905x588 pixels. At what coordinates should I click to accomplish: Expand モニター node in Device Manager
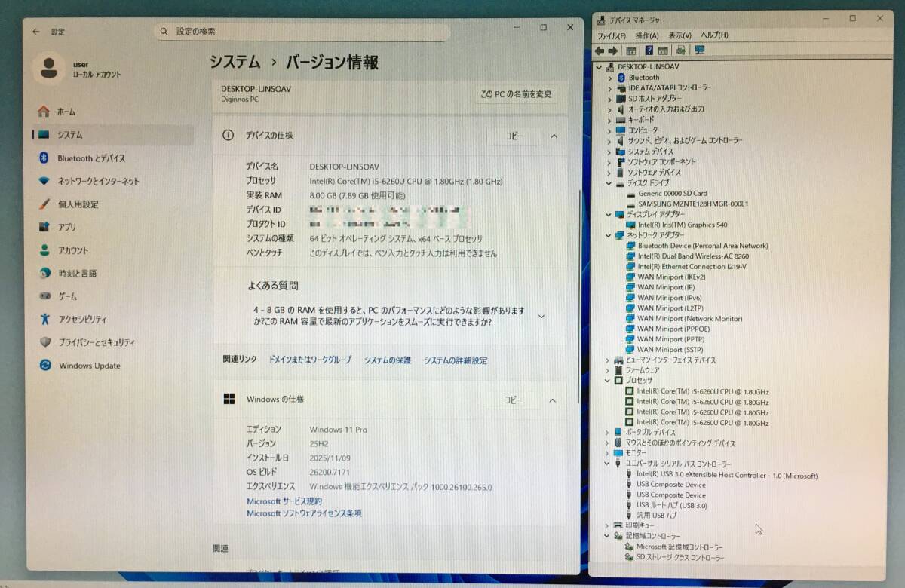(x=608, y=453)
